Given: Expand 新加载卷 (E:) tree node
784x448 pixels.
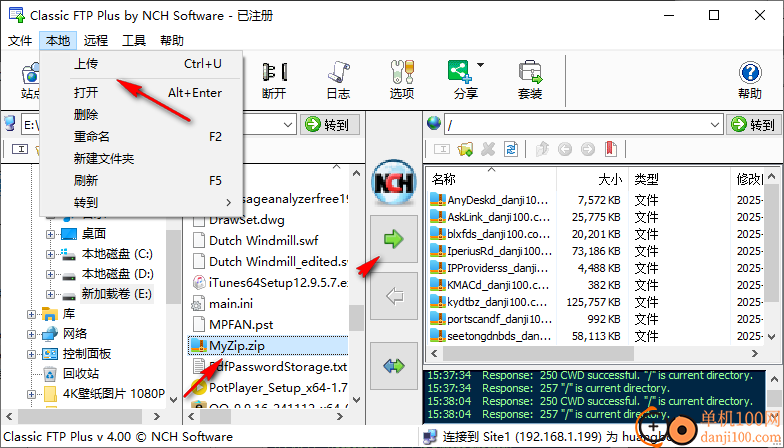Looking at the screenshot, I should [50, 294].
